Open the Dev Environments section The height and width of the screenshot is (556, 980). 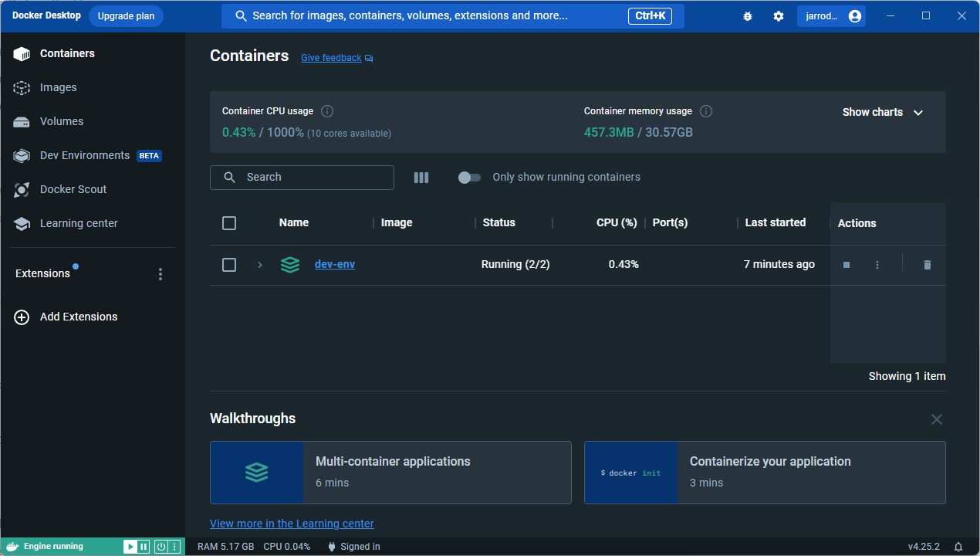click(93, 155)
